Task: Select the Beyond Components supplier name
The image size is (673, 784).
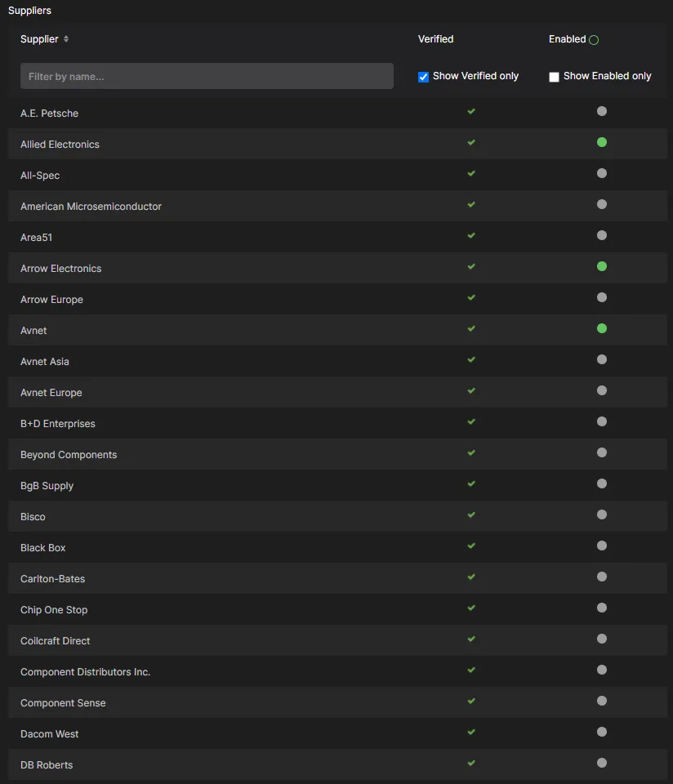Action: click(x=69, y=454)
